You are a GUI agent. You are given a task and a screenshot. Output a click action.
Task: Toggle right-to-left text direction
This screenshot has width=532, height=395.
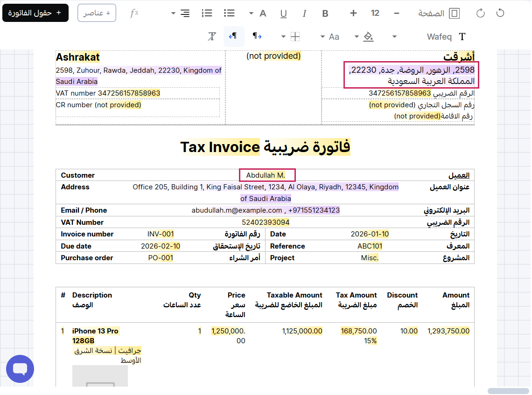click(x=233, y=36)
